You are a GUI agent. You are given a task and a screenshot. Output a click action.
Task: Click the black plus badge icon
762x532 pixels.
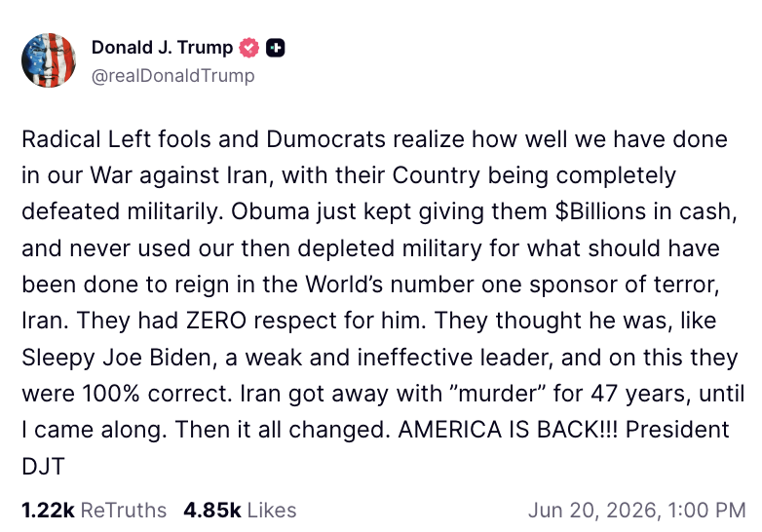(276, 48)
